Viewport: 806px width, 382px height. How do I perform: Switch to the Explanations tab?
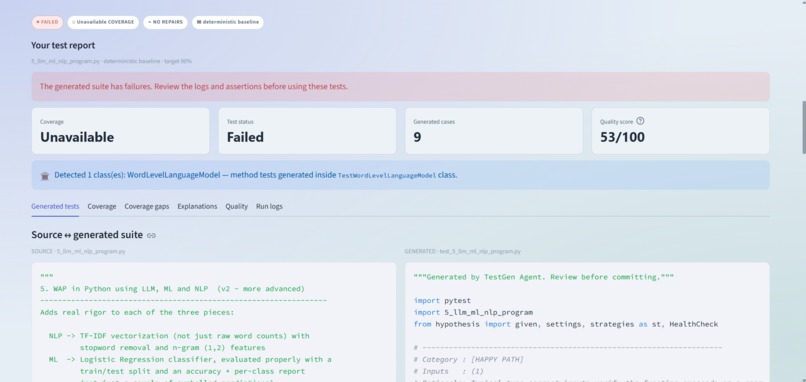point(197,206)
